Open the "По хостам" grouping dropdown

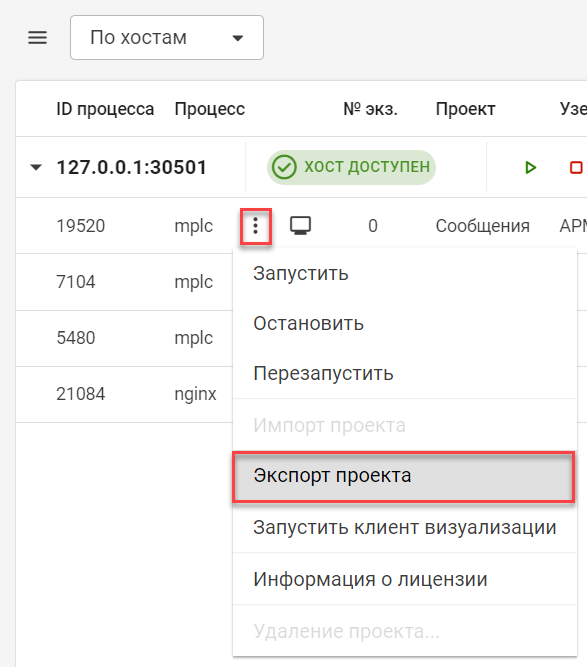coord(167,37)
